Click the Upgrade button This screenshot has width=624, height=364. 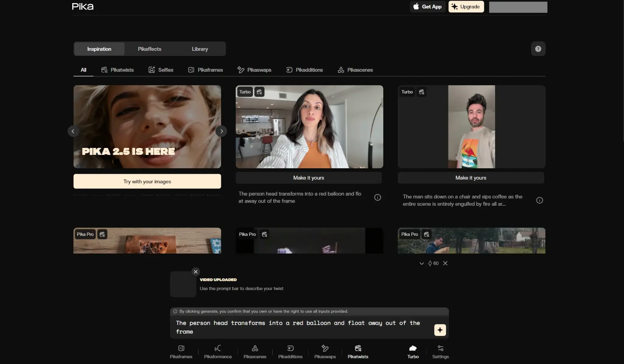pyautogui.click(x=466, y=7)
